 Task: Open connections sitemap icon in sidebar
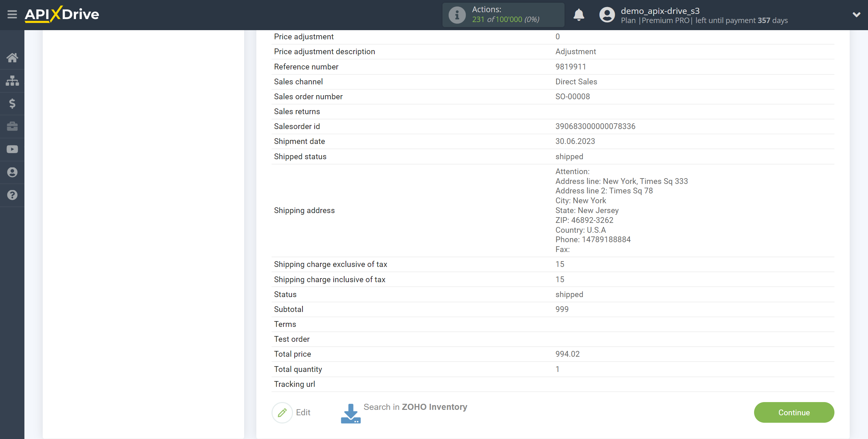[x=12, y=81]
